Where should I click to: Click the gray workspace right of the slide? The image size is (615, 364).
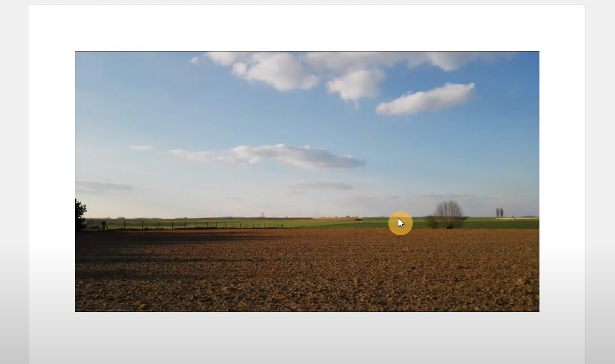pyautogui.click(x=601, y=182)
